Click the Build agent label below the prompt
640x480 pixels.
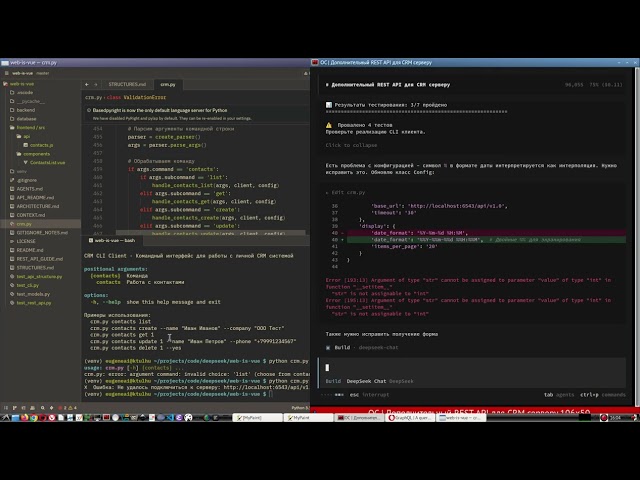[x=333, y=381]
